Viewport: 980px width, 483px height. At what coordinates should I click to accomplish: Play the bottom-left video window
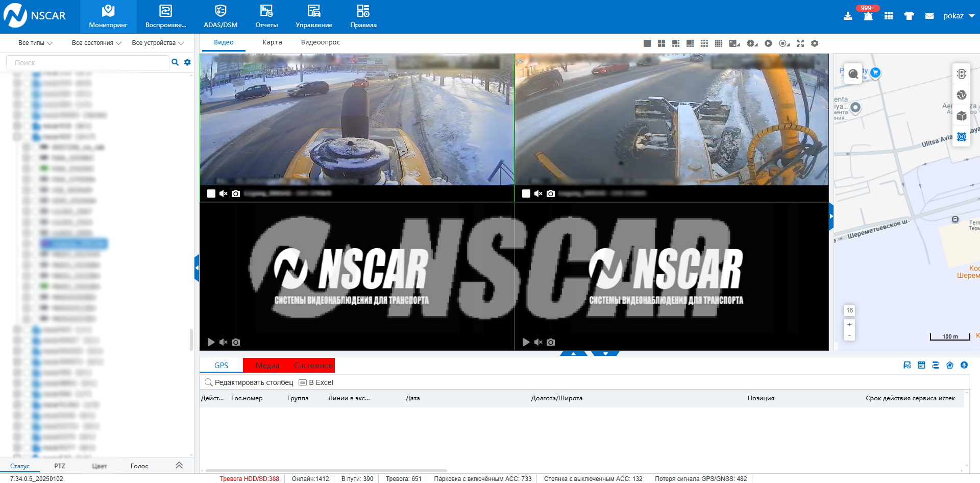pyautogui.click(x=211, y=342)
